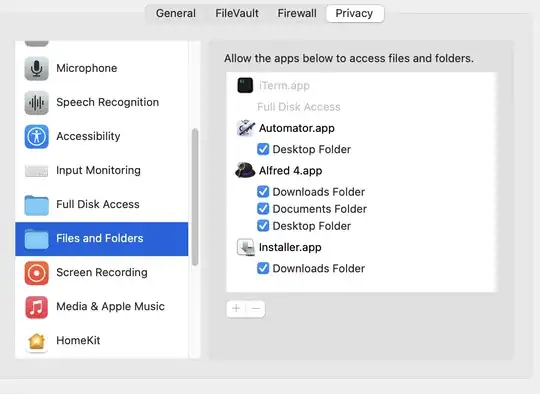Select the Automator.app label

pyautogui.click(x=297, y=128)
